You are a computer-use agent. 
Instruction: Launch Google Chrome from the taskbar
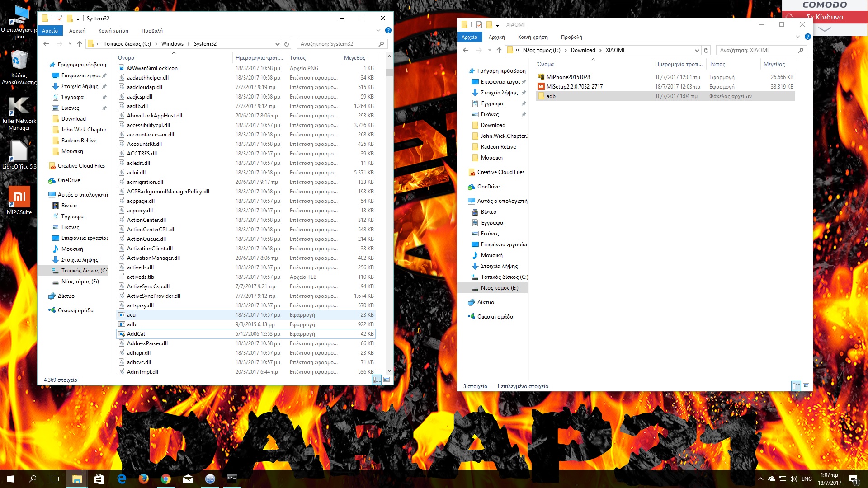tap(166, 479)
